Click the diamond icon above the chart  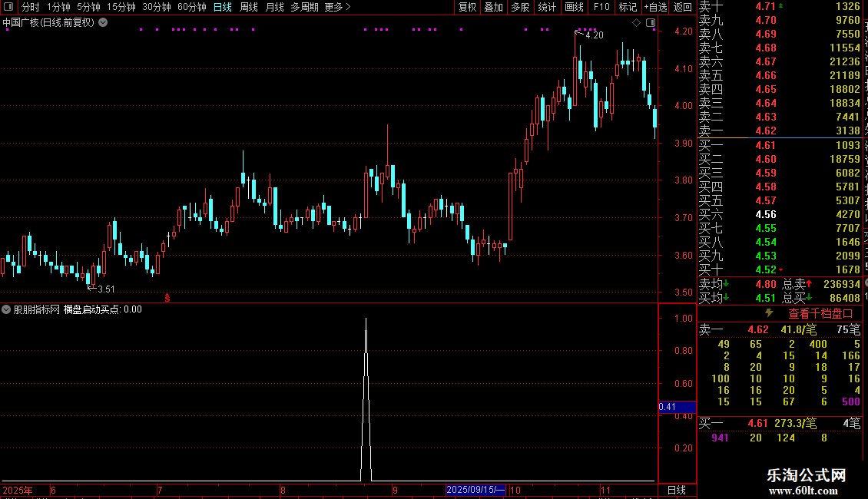(636, 23)
